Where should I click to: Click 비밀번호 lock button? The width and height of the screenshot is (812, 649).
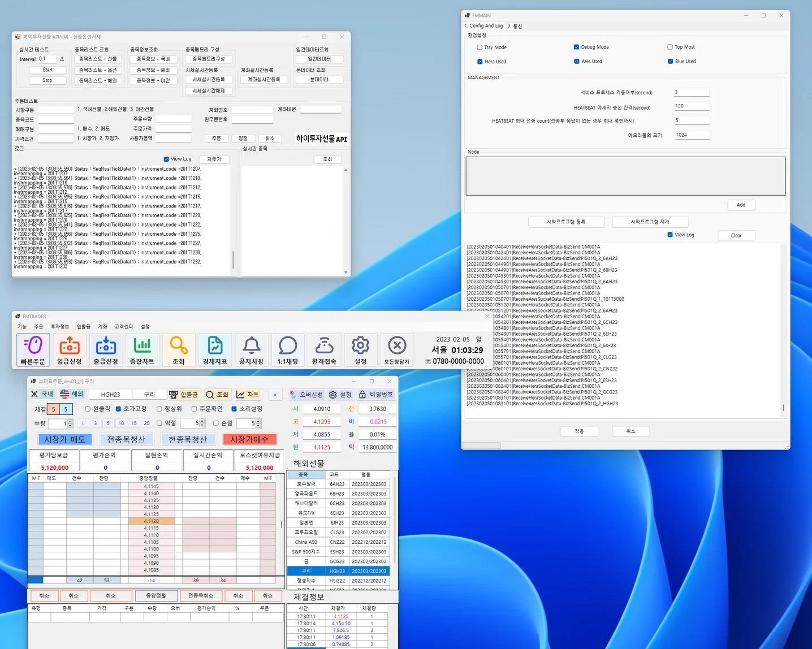pyautogui.click(x=375, y=395)
